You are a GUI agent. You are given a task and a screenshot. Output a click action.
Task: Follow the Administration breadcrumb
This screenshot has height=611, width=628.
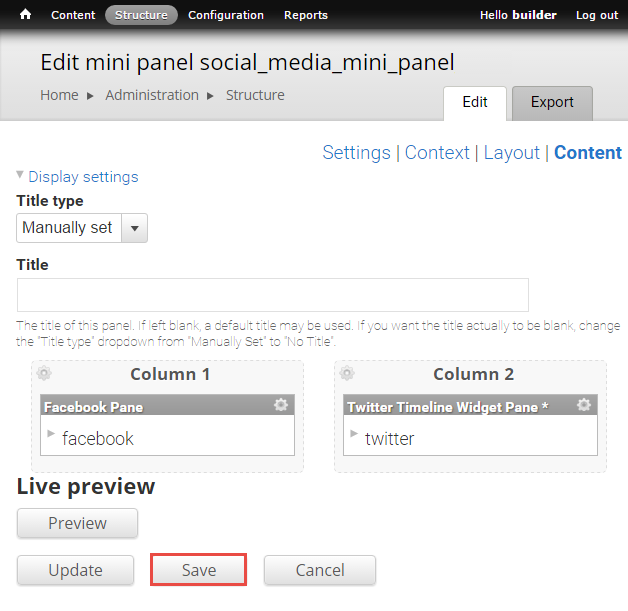click(x=152, y=95)
